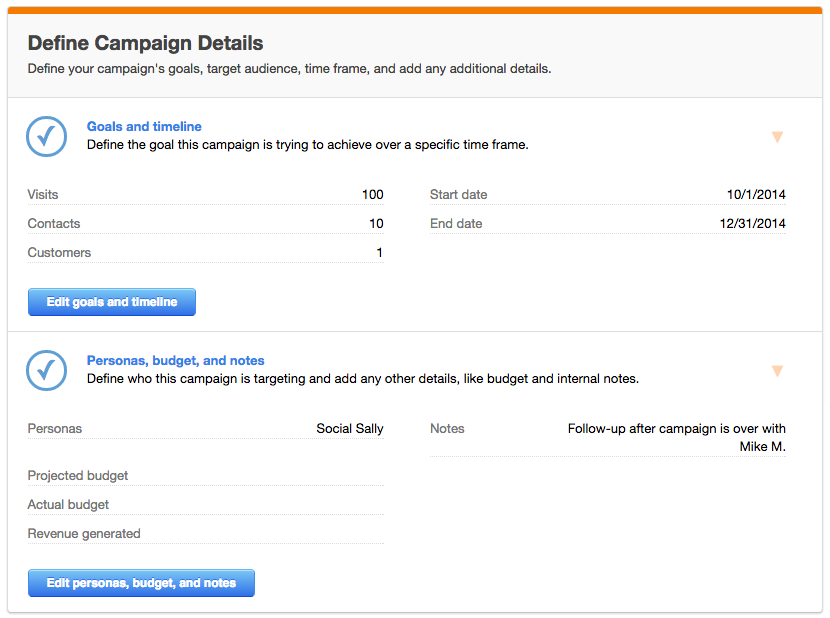The width and height of the screenshot is (830, 618).
Task: Click the End date 12/31/2014
Action: click(752, 224)
